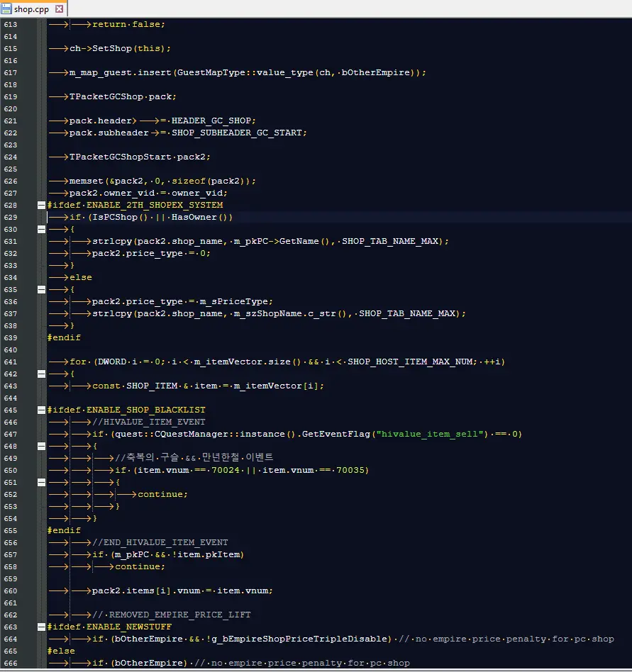Image resolution: width=632 pixels, height=672 pixels.
Task: Collapse the brace block at line 648
Action: (x=42, y=446)
